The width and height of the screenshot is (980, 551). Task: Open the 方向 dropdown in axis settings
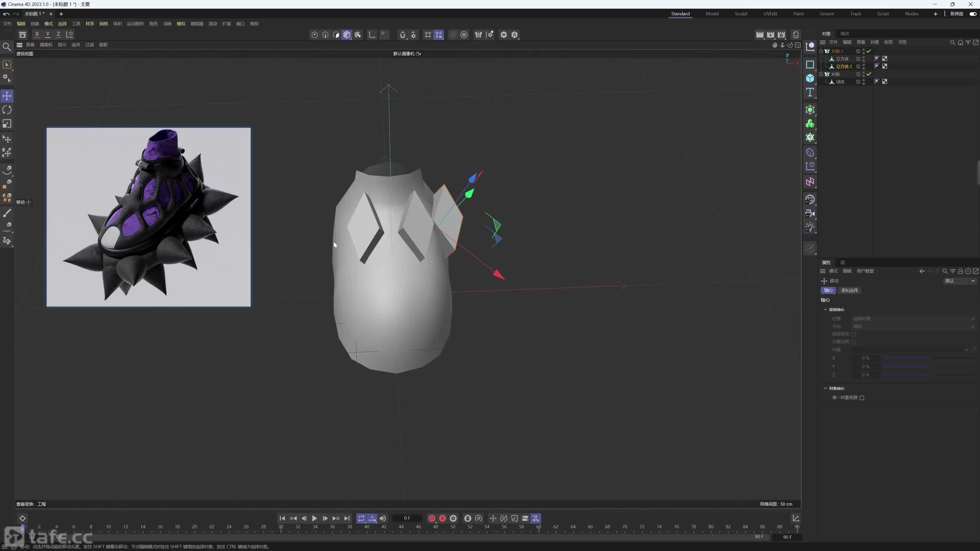(x=913, y=326)
